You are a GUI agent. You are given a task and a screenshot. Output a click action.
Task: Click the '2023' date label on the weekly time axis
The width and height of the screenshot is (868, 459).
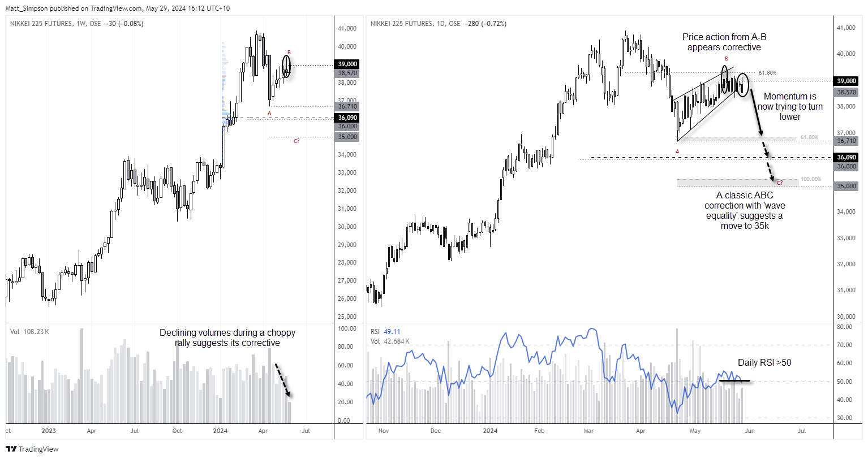(x=49, y=431)
